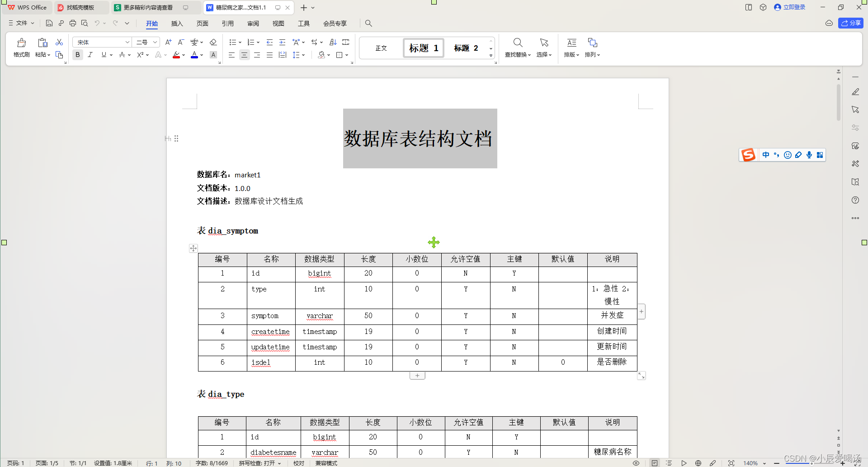This screenshot has height=467, width=868.
Task: Toggle outline view in status bar
Action: [x=669, y=463]
